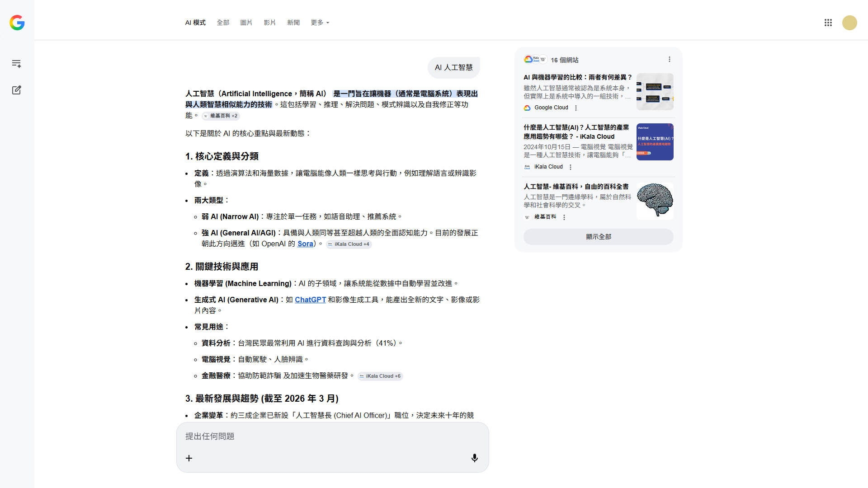
Task: Click the microphone voice input icon
Action: [x=474, y=458]
